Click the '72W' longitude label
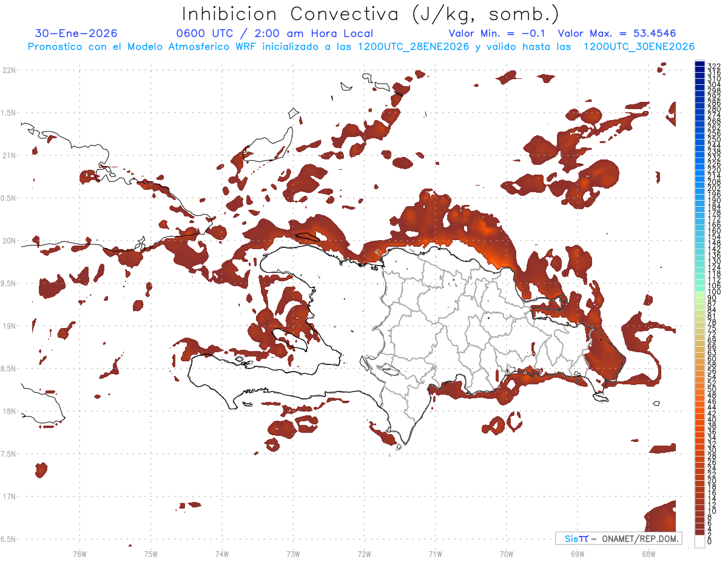This screenshot has height=562, width=728. (364, 554)
